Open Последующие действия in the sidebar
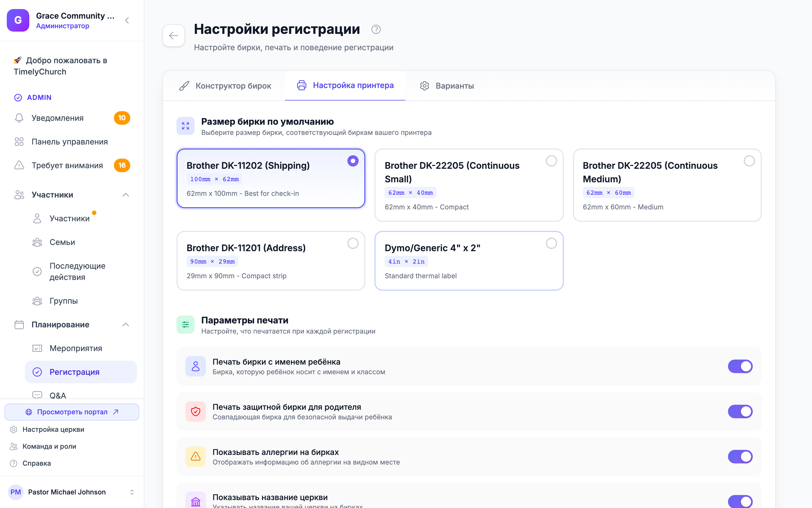The height and width of the screenshot is (508, 812). (x=81, y=271)
